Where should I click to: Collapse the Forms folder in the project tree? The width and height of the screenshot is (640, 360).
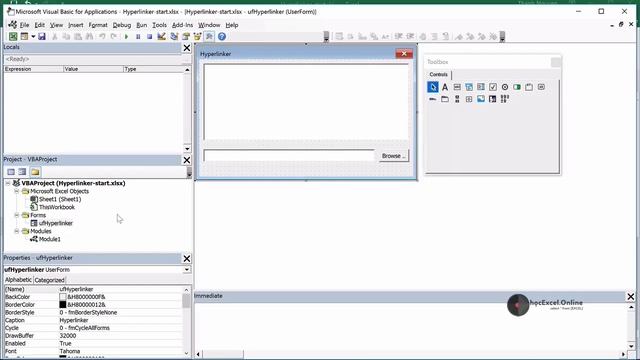[x=17, y=215]
